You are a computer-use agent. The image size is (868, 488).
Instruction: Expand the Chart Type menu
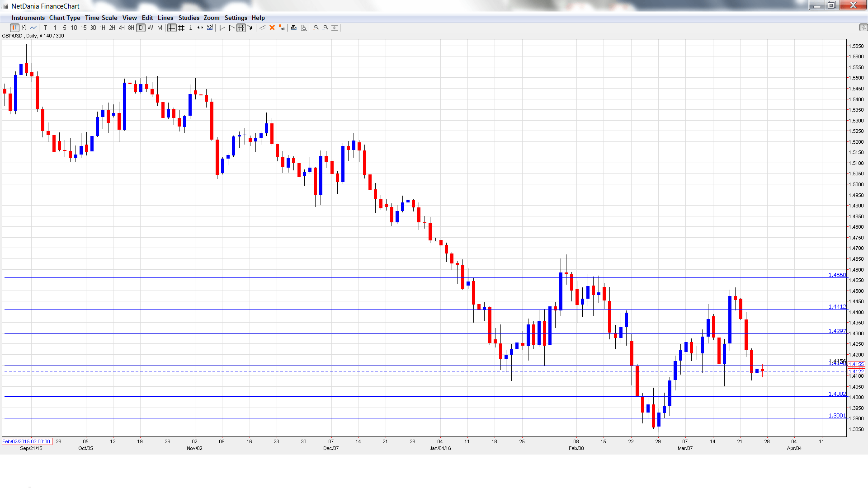(x=65, y=18)
